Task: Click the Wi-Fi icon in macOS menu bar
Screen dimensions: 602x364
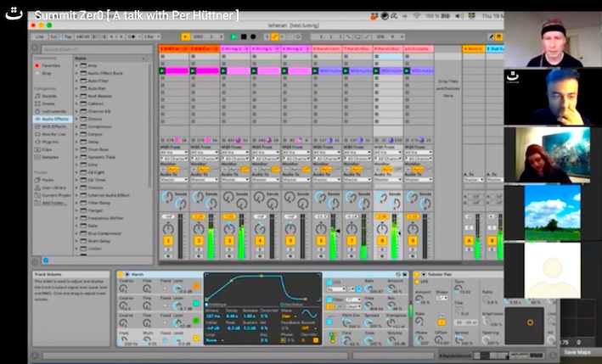Action: click(x=417, y=16)
